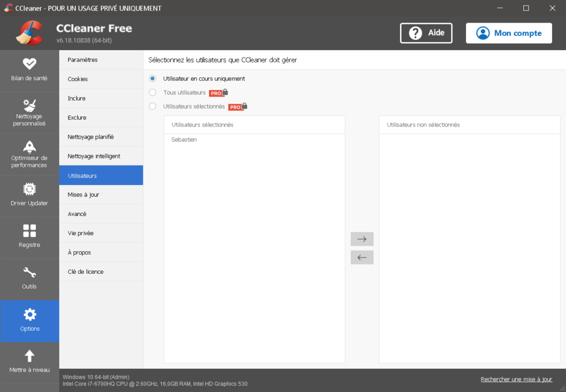Click the left arrow transfer button
The height and width of the screenshot is (392, 566).
pos(362,257)
